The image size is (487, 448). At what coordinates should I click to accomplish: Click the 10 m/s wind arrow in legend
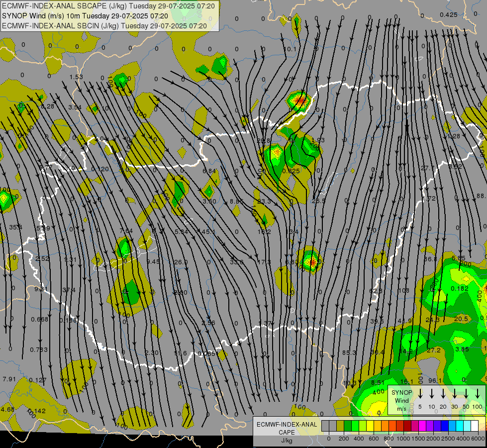432,394
